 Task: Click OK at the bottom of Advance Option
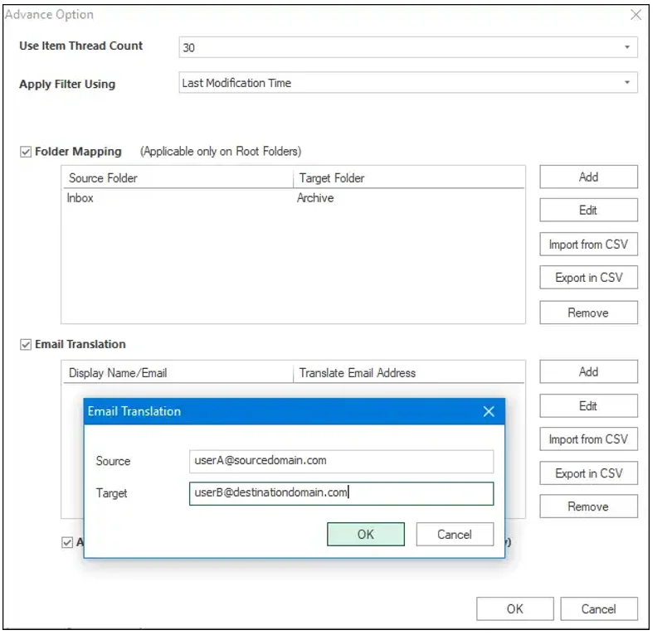coord(514,608)
